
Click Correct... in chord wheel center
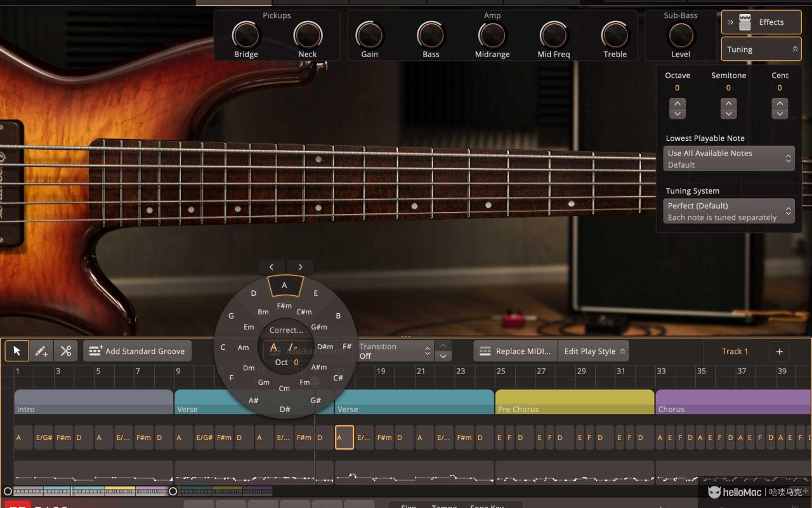pos(286,330)
